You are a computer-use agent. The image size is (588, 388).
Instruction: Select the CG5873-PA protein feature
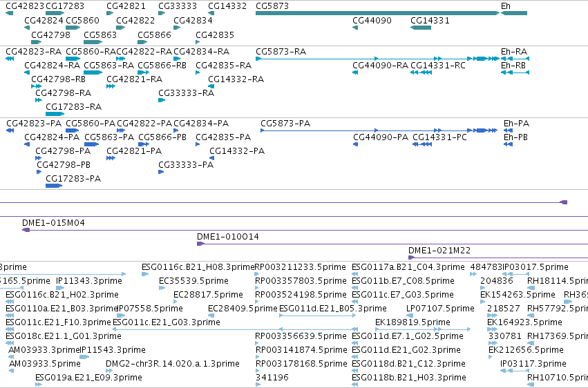point(379,130)
